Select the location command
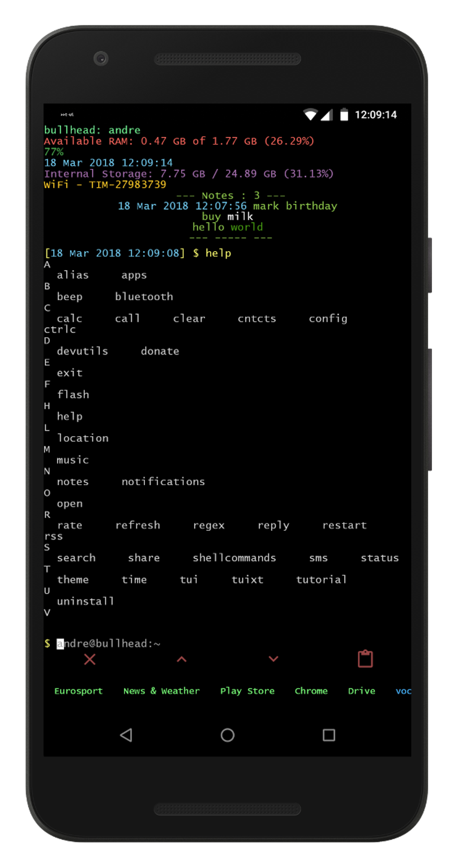This screenshot has height=868, width=457. tap(82, 438)
